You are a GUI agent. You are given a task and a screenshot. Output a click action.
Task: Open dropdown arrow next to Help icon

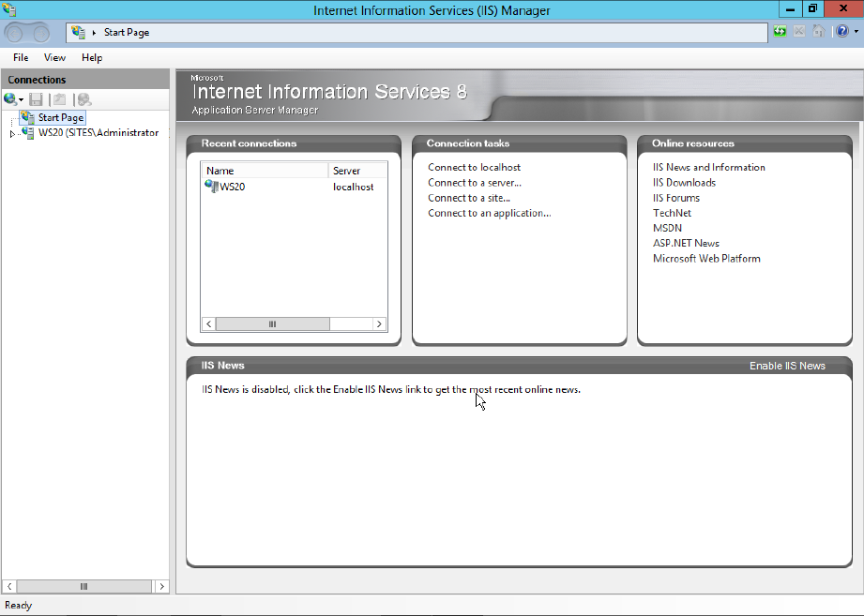pos(856,31)
